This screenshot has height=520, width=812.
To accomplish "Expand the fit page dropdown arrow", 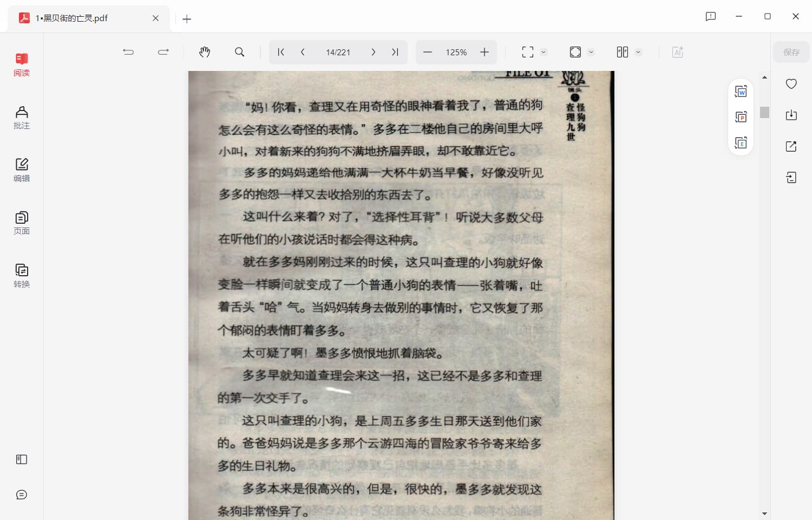I will coord(591,52).
